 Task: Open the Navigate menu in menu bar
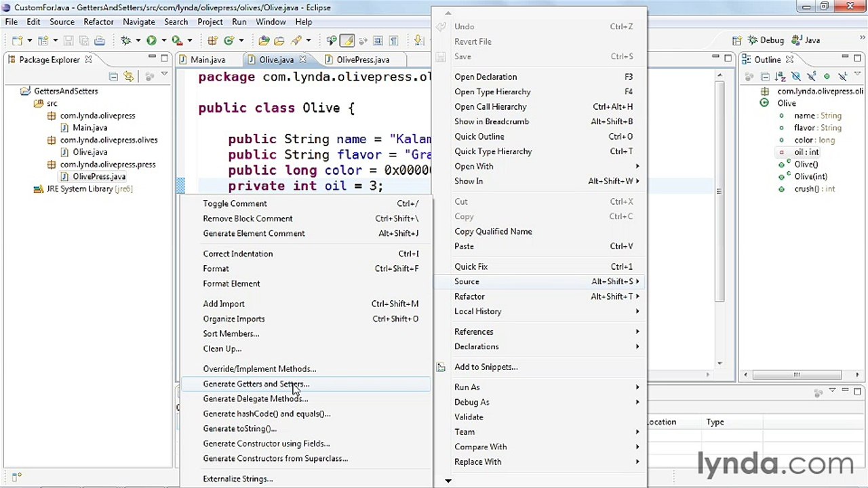pos(139,22)
